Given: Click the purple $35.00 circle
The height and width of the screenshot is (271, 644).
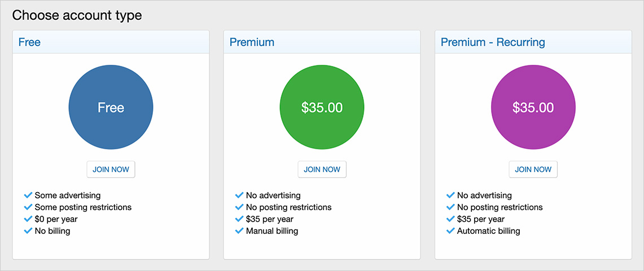Looking at the screenshot, I should point(533,108).
